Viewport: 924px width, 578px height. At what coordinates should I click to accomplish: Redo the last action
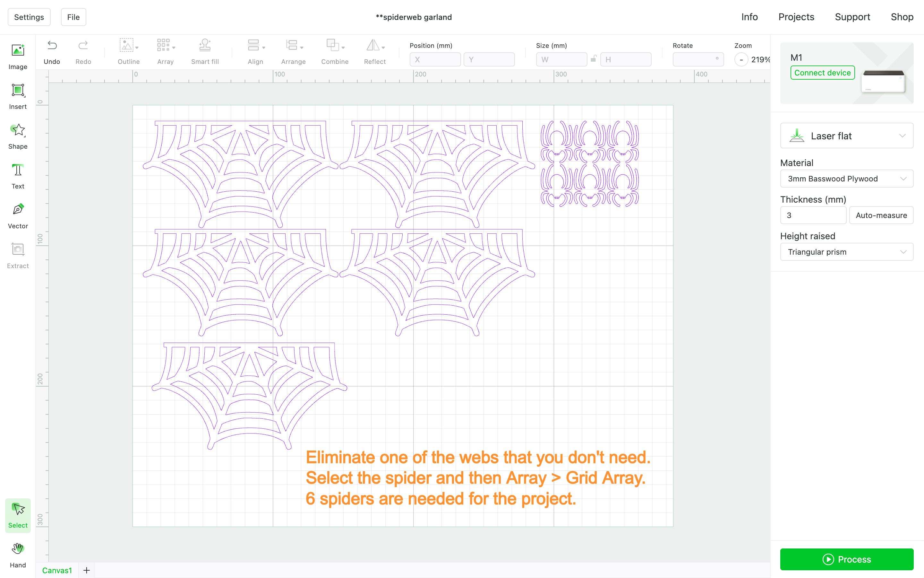83,52
